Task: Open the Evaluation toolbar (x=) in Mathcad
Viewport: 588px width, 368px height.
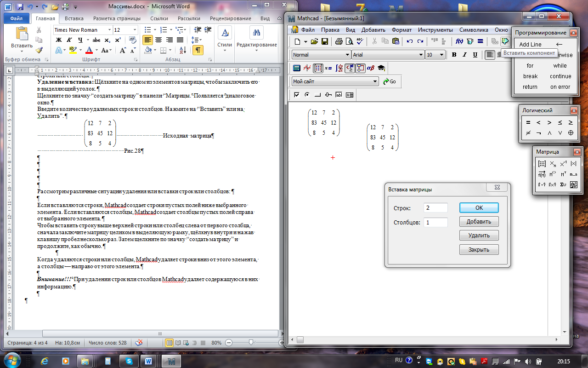Action: click(328, 68)
